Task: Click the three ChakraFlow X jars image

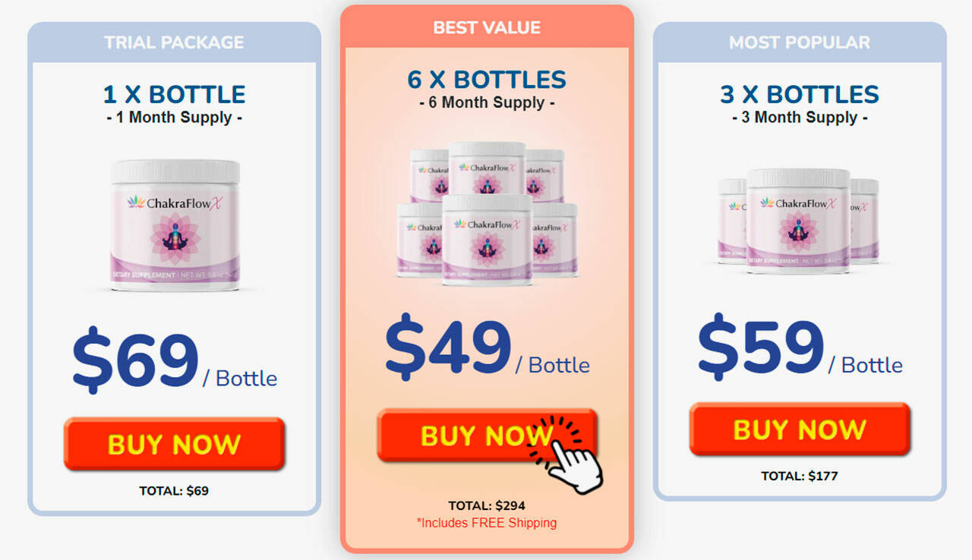Action: pos(798,221)
